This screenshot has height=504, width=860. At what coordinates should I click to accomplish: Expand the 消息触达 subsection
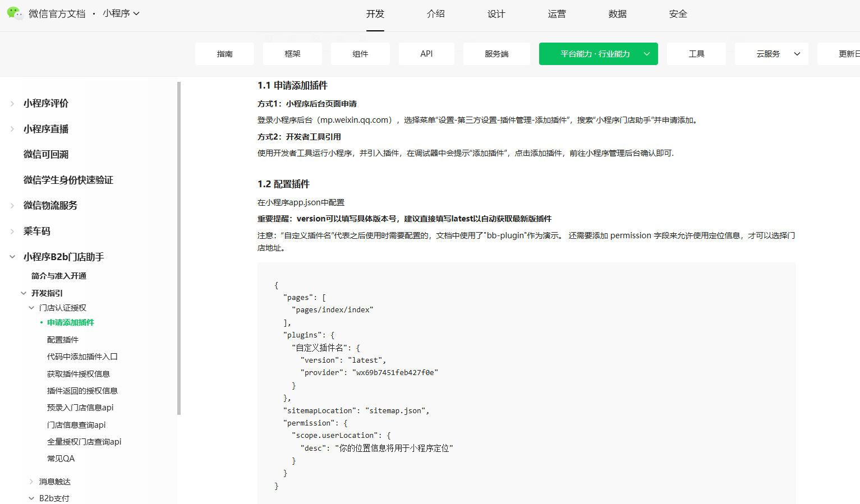coord(55,482)
